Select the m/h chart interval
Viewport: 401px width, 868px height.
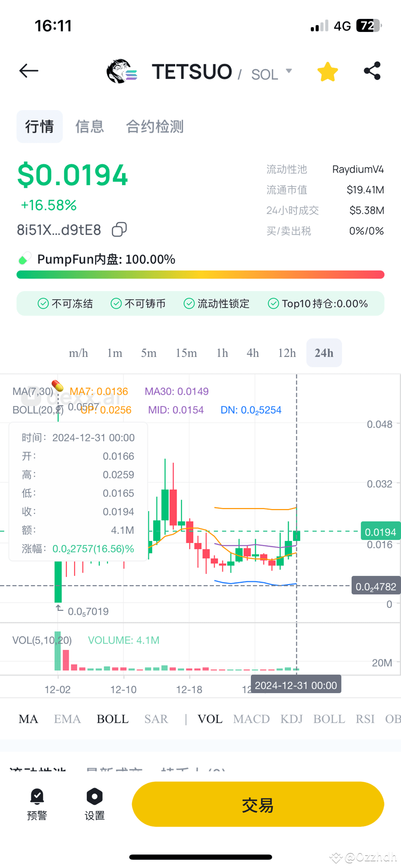coord(78,353)
